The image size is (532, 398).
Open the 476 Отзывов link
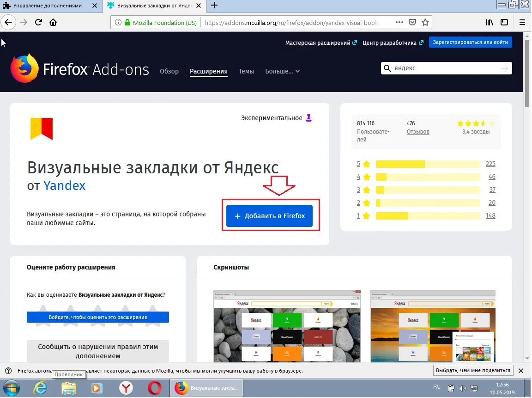(418, 127)
